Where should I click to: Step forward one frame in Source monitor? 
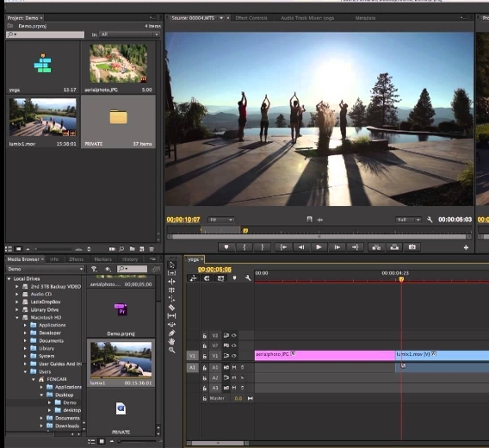pos(337,247)
